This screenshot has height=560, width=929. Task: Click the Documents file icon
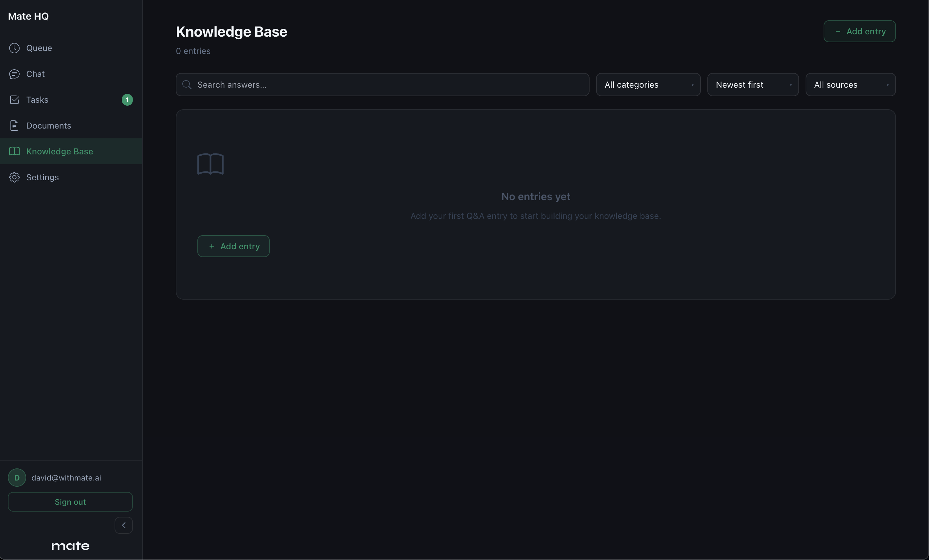[14, 126]
